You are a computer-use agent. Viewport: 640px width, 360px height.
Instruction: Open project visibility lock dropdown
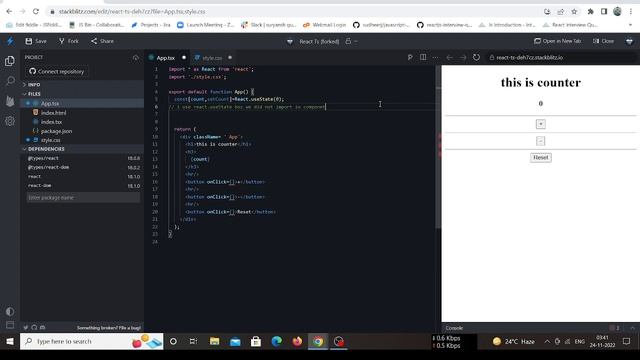(351, 41)
